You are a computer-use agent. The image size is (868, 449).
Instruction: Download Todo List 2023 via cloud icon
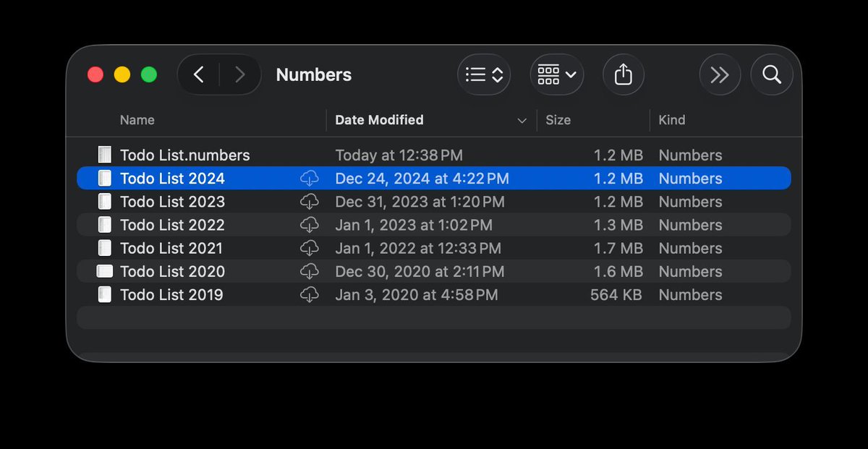pos(310,202)
